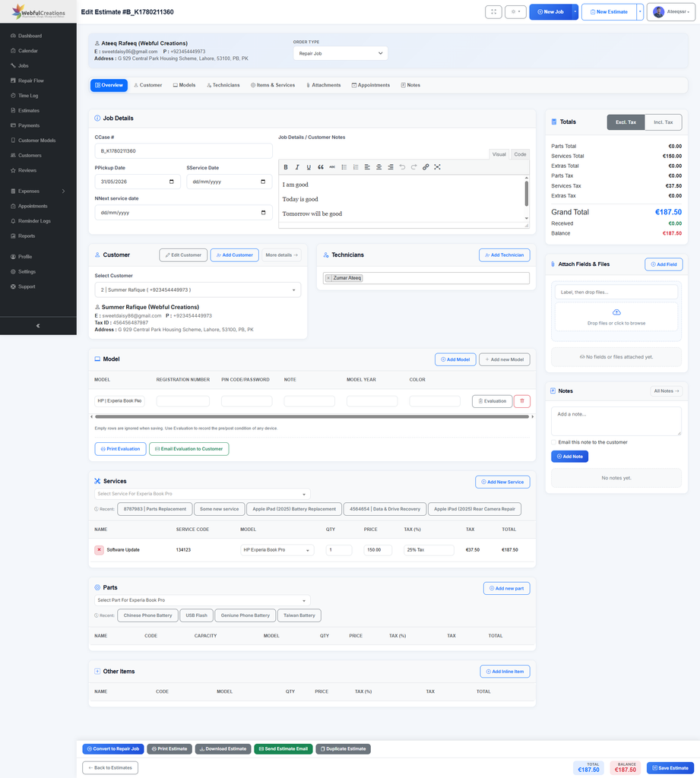Insert bulleted list in editor
Viewport: 700px width, 778px height.
[344, 167]
